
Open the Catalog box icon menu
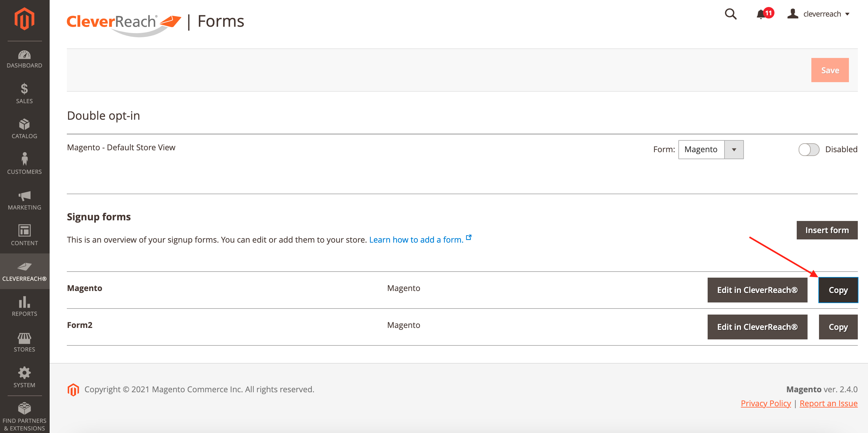24,129
